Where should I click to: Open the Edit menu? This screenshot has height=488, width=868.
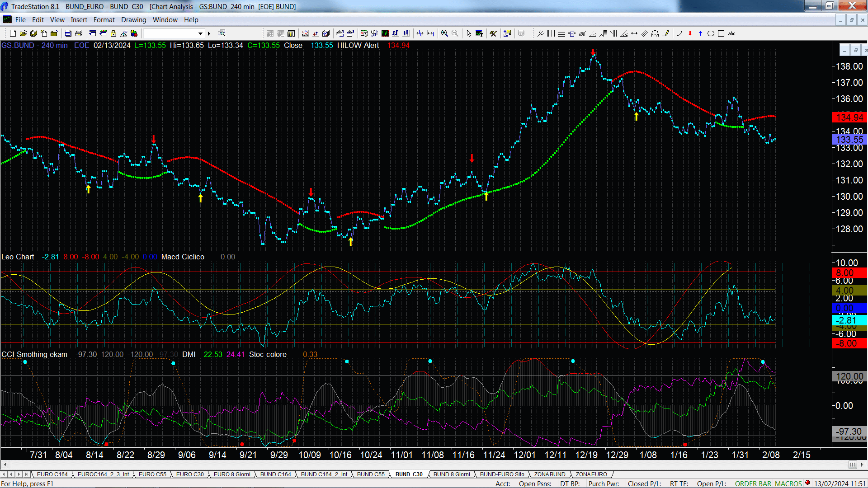click(38, 20)
